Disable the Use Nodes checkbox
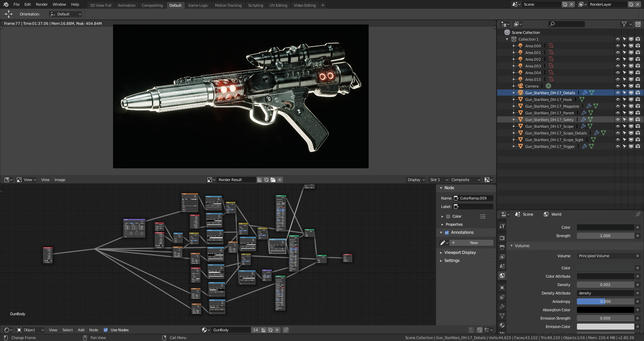 click(x=105, y=330)
